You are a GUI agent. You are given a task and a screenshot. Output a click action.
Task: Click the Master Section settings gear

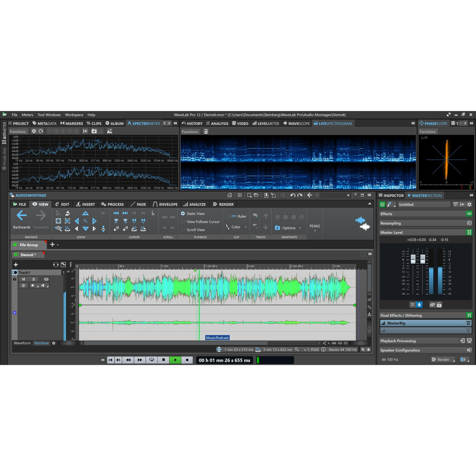(x=469, y=205)
